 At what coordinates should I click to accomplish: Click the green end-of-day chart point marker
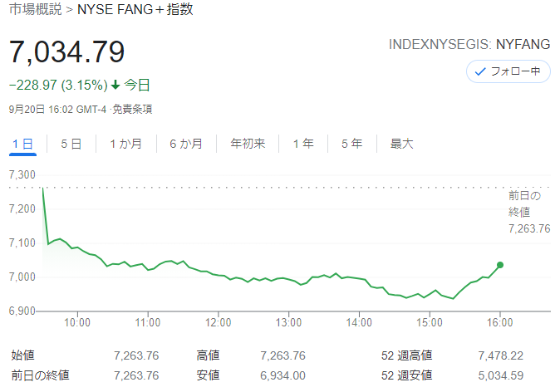click(x=500, y=265)
